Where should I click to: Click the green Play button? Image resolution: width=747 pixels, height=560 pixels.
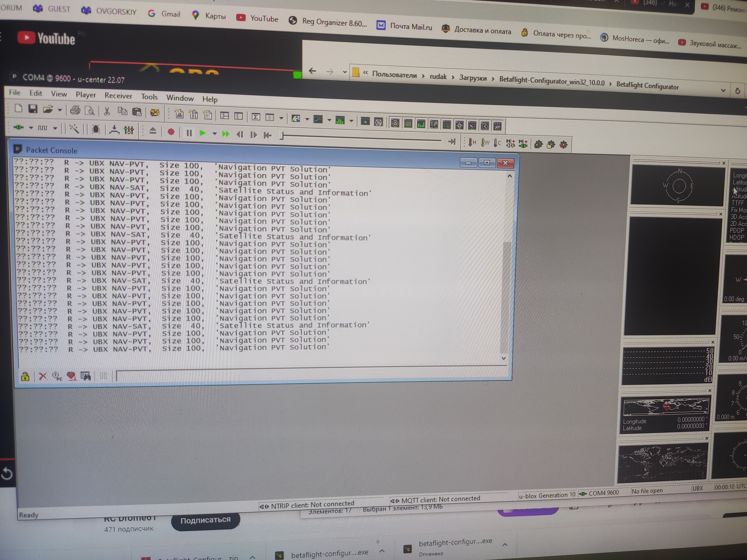pyautogui.click(x=203, y=133)
